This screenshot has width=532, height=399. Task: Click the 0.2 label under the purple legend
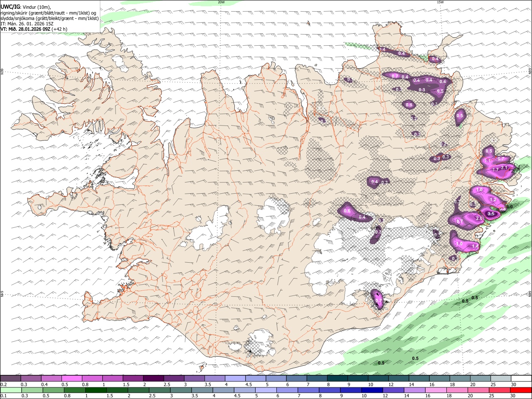click(x=4, y=384)
